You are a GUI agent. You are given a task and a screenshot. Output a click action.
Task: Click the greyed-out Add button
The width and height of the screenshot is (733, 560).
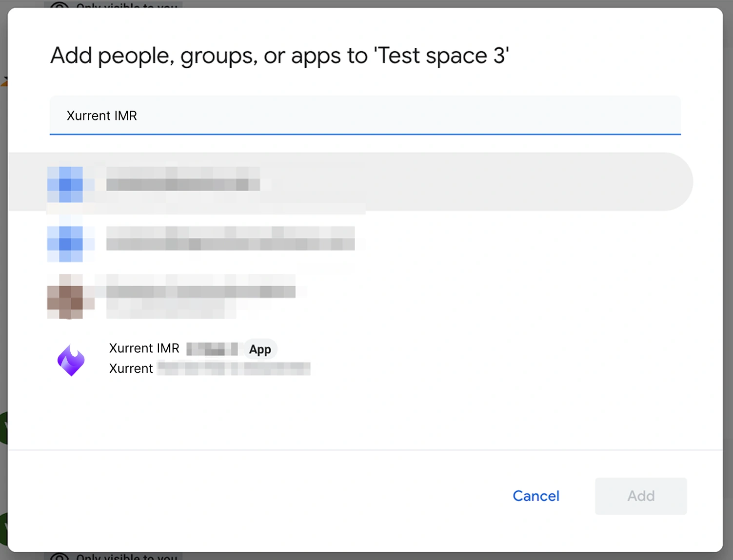(x=641, y=496)
